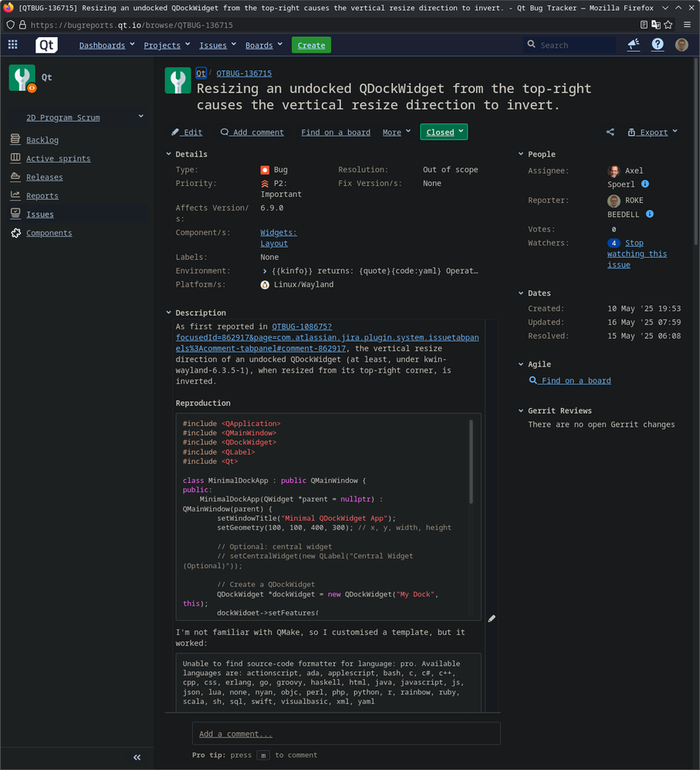Click the Firefox reader view icon
Viewport: 700px width, 770px height.
coord(644,25)
